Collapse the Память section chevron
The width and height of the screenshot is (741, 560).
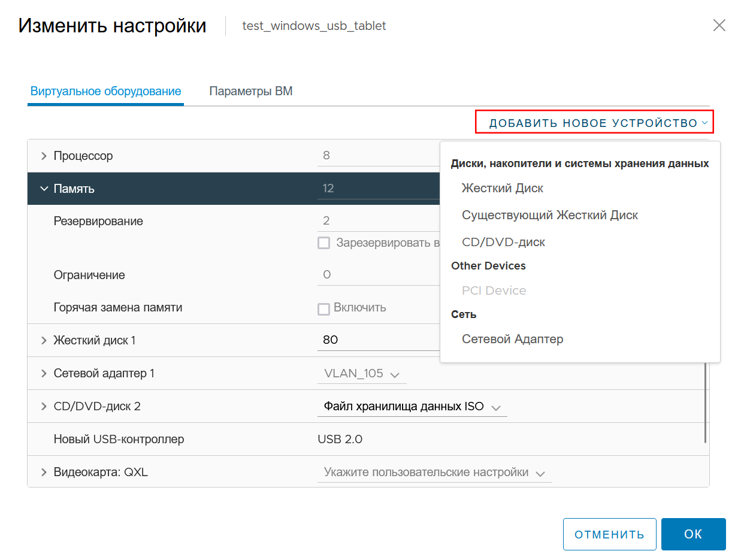tap(44, 189)
